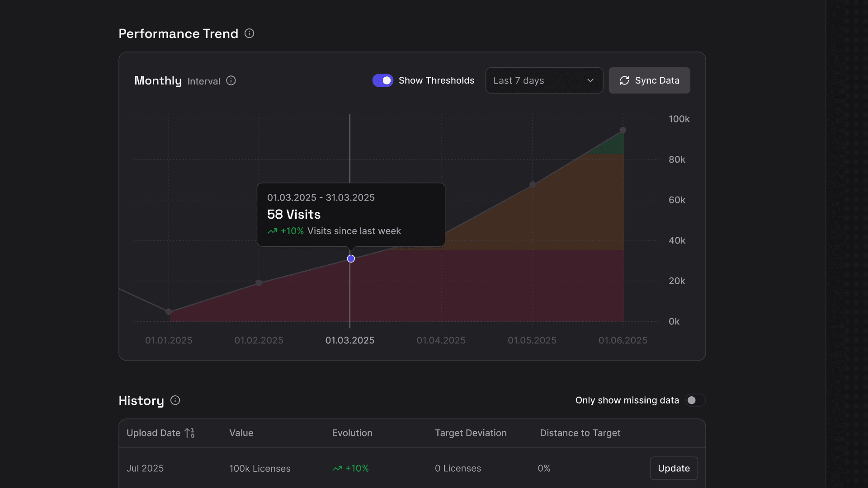Click info icon beside History heading
Screen dimensions: 868x488
175,400
